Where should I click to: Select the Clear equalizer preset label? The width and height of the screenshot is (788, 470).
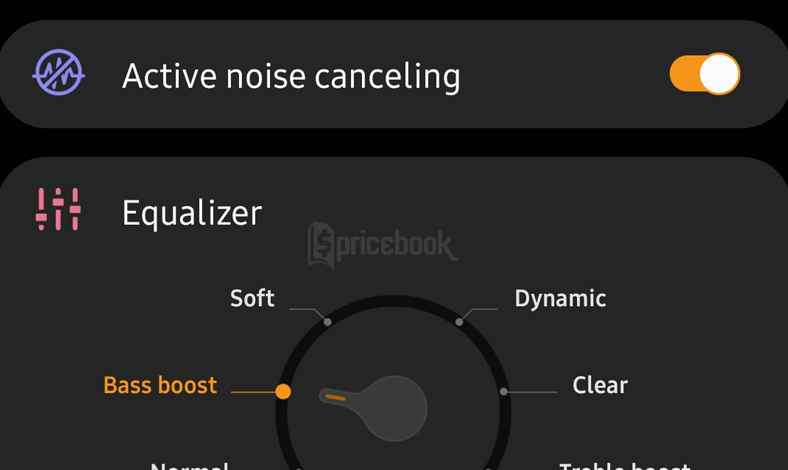[600, 385]
